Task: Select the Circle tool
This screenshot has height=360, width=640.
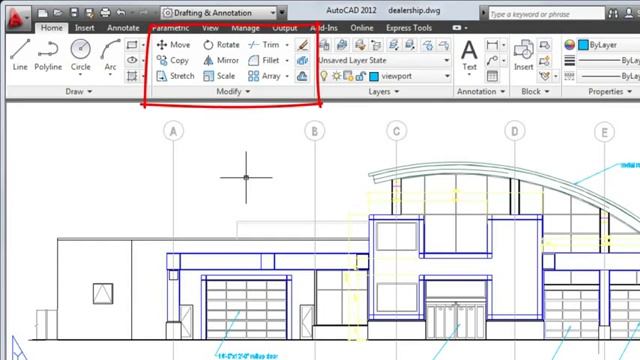Action: coord(80,55)
